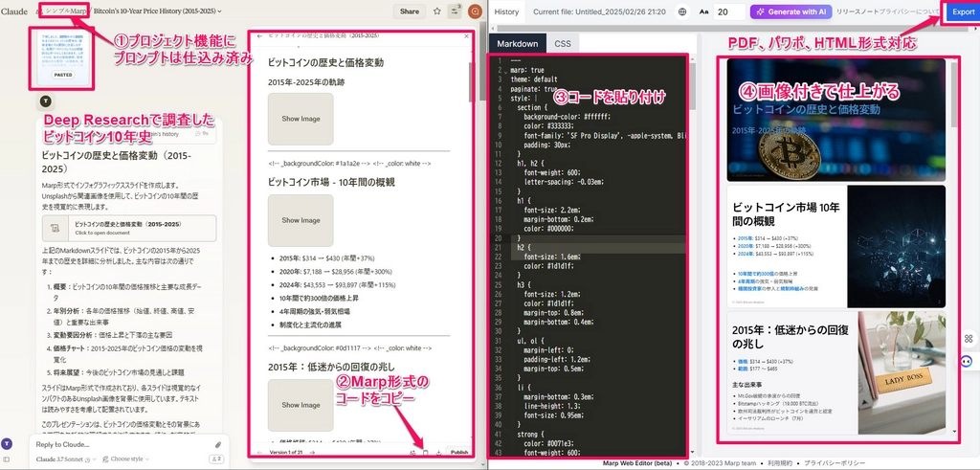Go to next artifact version arrow

click(x=313, y=452)
